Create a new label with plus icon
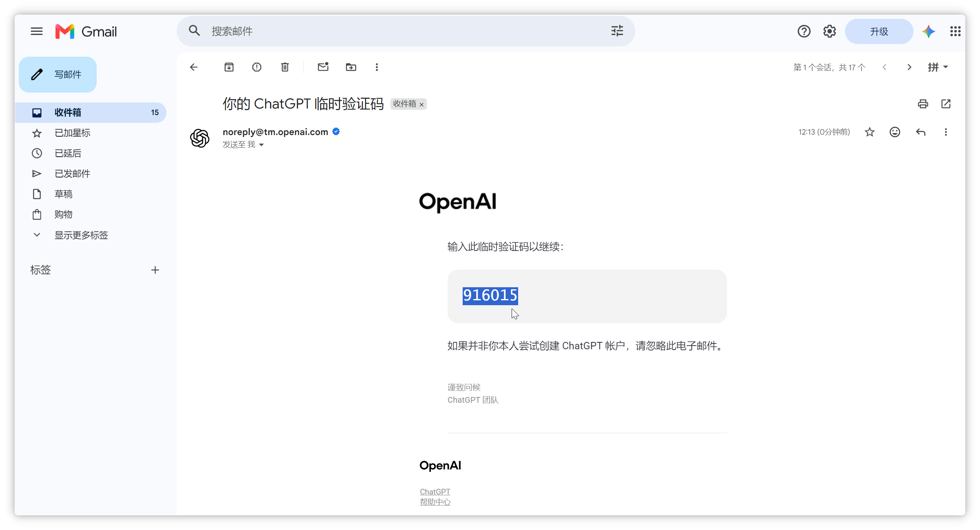Image resolution: width=980 pixels, height=530 pixels. (x=155, y=270)
